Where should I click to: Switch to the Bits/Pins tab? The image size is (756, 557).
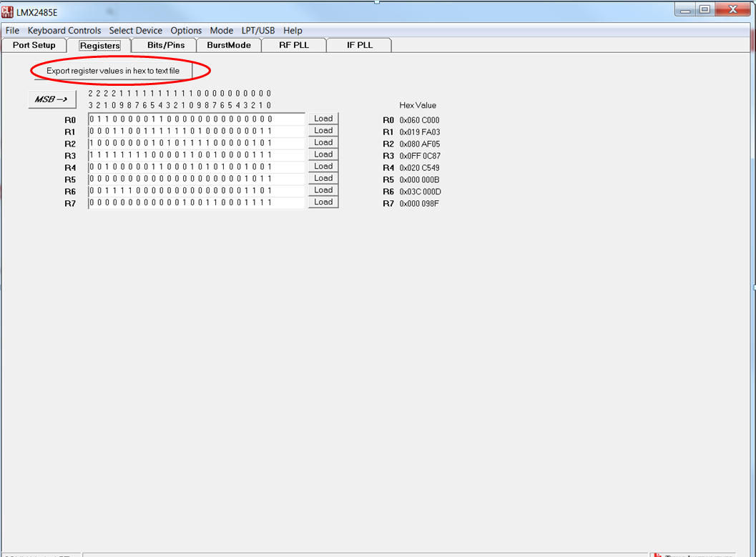click(x=165, y=45)
